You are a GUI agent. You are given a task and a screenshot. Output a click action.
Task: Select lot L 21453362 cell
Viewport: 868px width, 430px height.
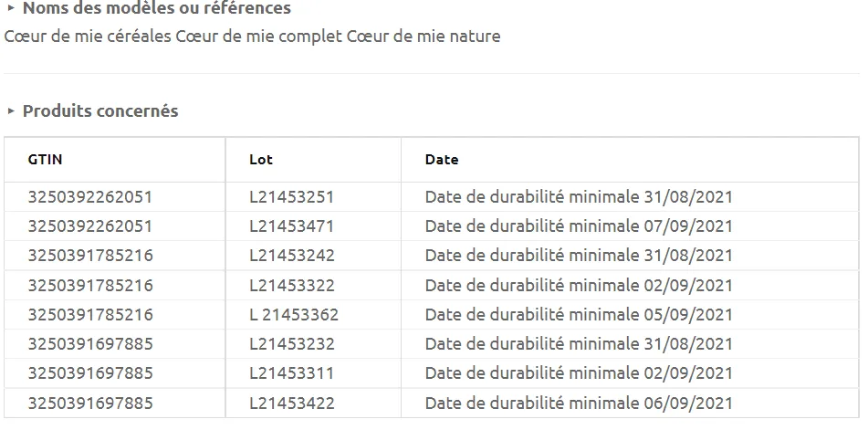coord(294,315)
